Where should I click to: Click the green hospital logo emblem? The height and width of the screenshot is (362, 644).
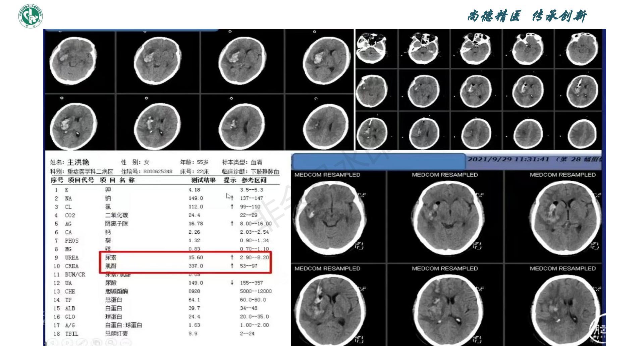(x=31, y=16)
